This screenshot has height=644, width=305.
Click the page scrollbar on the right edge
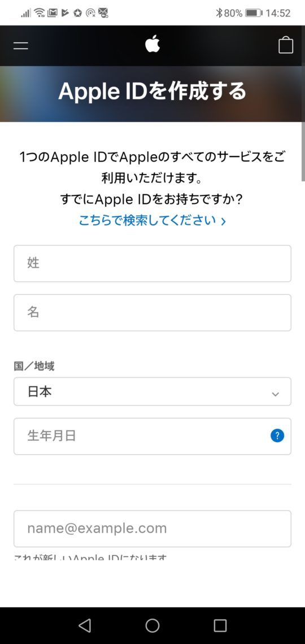pos(303,151)
